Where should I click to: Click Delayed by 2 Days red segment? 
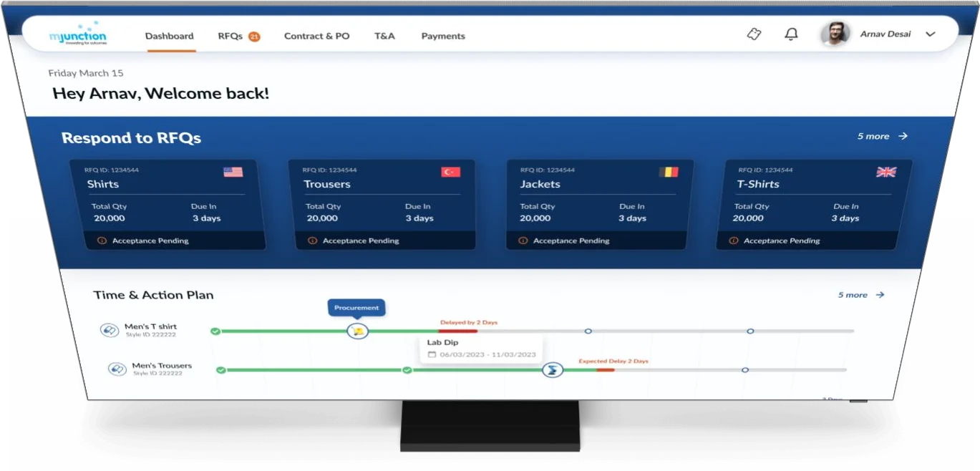[x=458, y=331]
